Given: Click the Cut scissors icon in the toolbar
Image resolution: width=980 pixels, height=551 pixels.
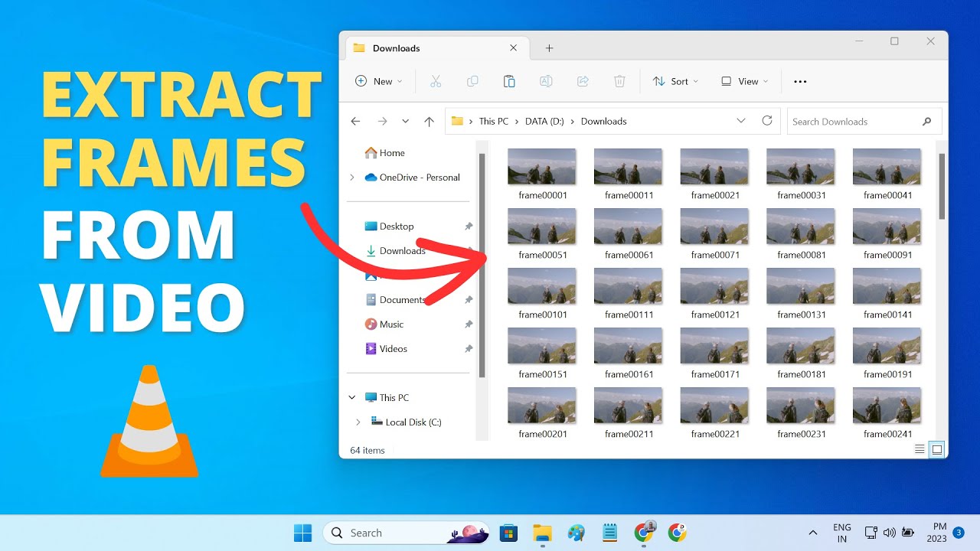Looking at the screenshot, I should click(436, 81).
